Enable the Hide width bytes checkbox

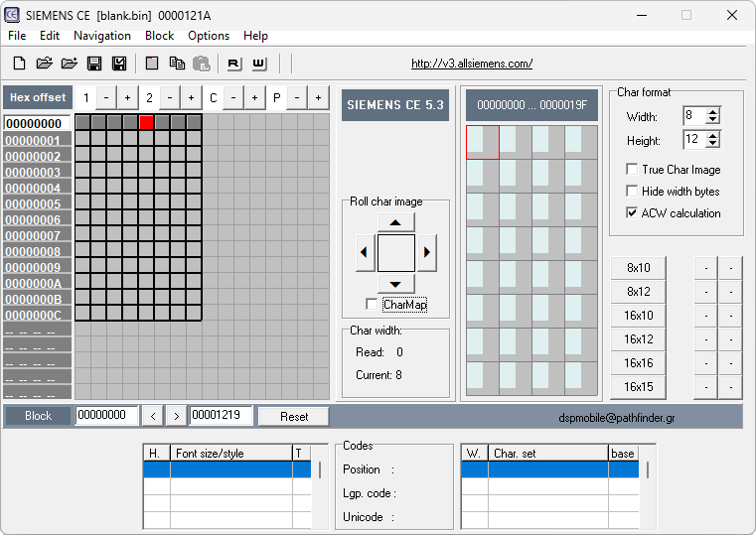pyautogui.click(x=632, y=191)
